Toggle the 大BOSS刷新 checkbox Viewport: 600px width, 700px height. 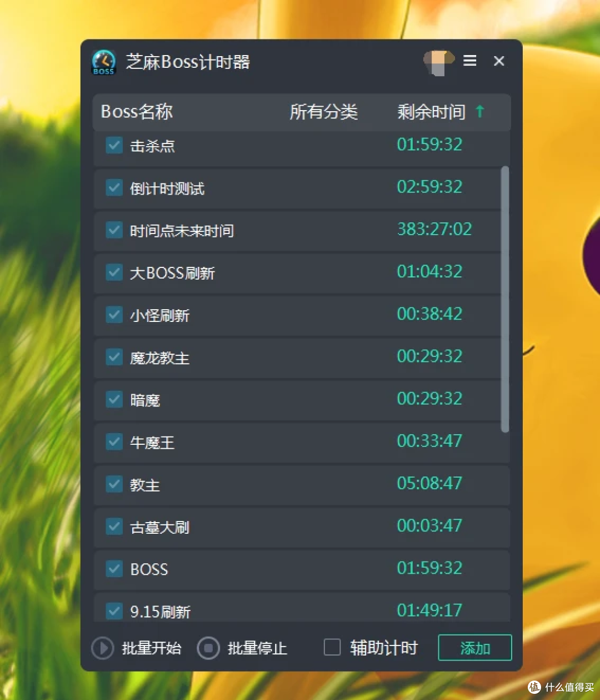coord(114,272)
